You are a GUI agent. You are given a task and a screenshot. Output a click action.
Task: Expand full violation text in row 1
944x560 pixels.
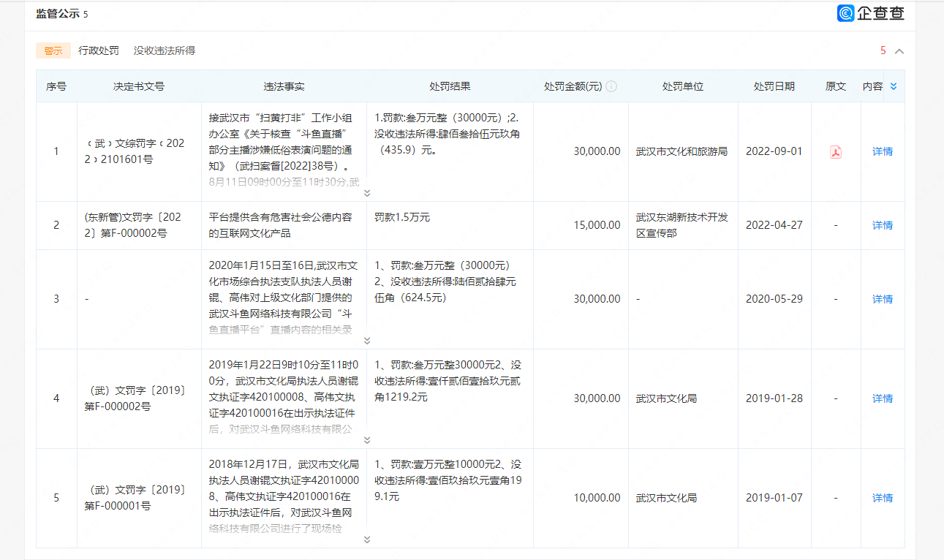point(366,193)
